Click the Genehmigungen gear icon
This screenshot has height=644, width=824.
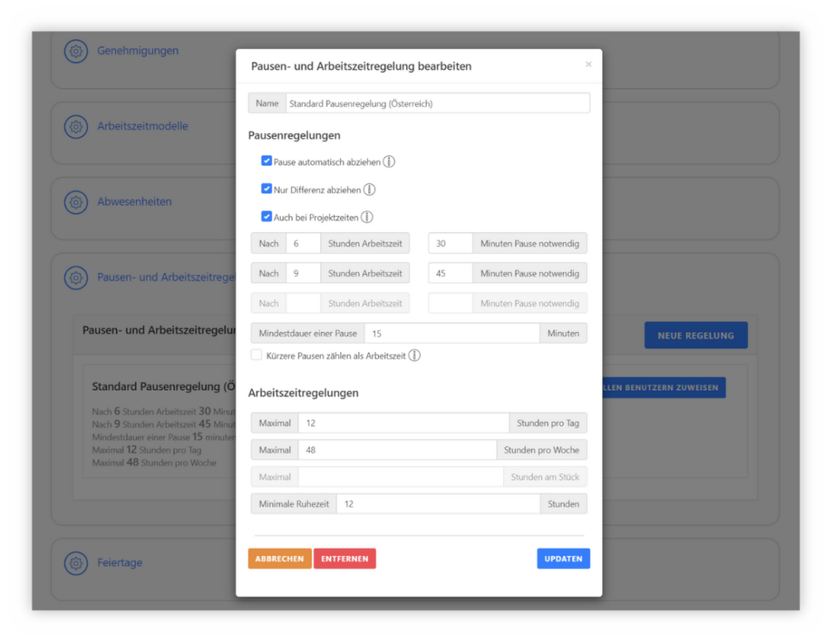pos(76,51)
